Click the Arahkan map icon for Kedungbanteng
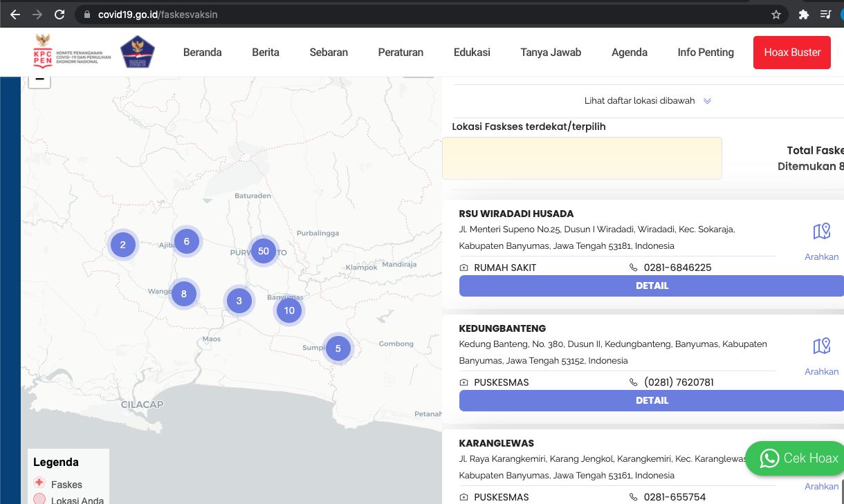The image size is (844, 504). click(x=822, y=346)
